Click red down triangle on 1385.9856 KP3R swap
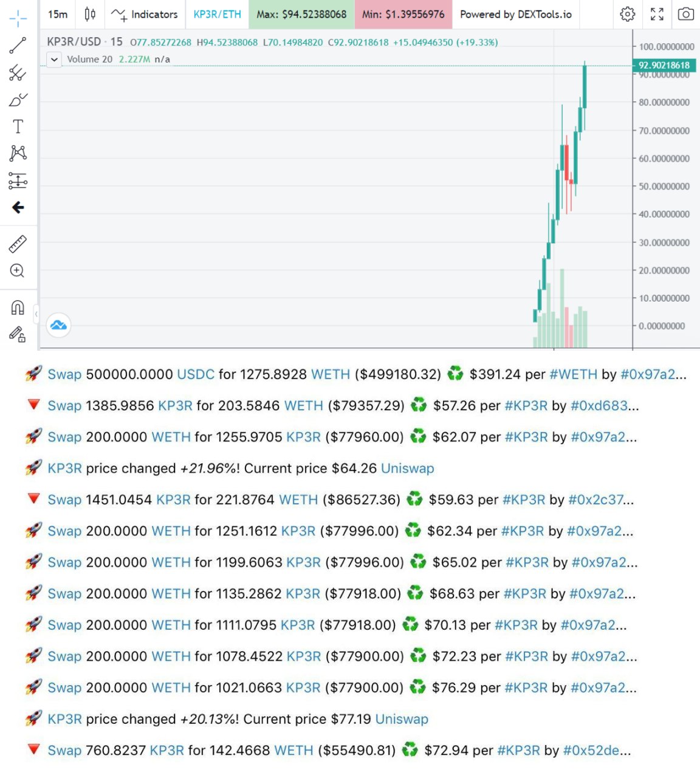This screenshot has width=700, height=778. coord(34,405)
